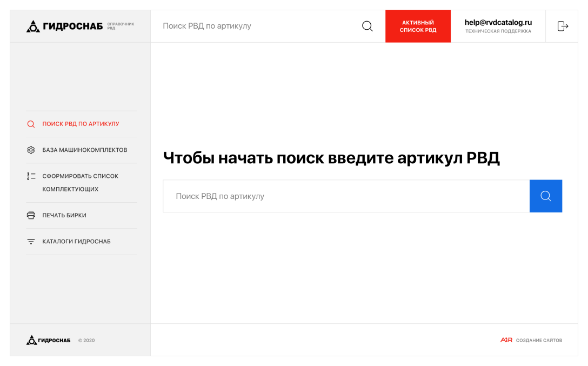Select Поиск РВД по артикулу in sidebar
Image resolution: width=588 pixels, height=366 pixels.
point(81,124)
